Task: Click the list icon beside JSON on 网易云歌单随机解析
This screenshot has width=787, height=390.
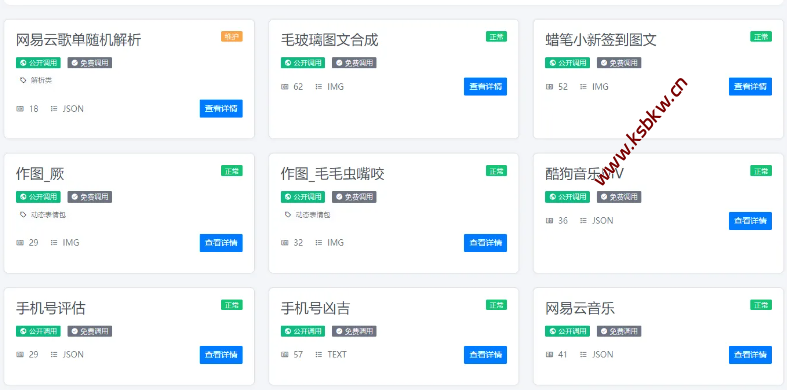Action: click(54, 108)
